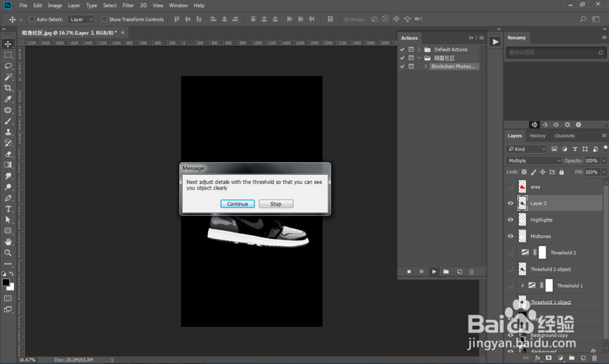Select the Zoom tool
The height and width of the screenshot is (364, 609).
[x=8, y=253]
